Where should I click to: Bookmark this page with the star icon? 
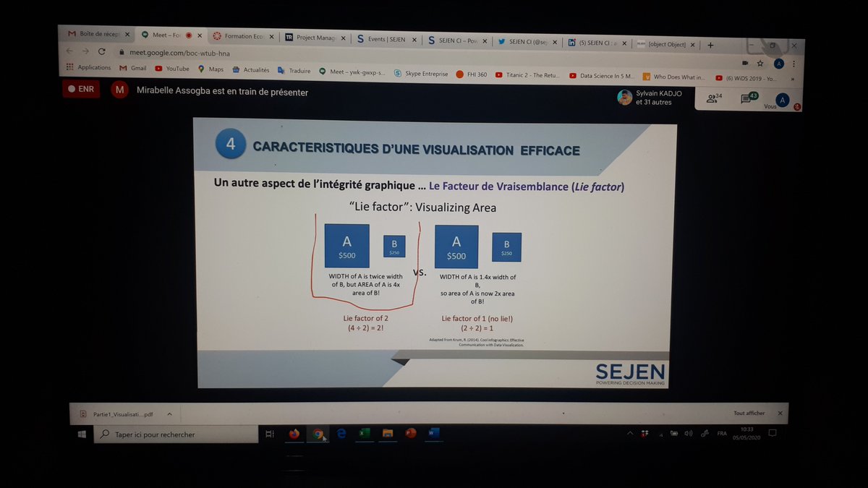[x=760, y=64]
